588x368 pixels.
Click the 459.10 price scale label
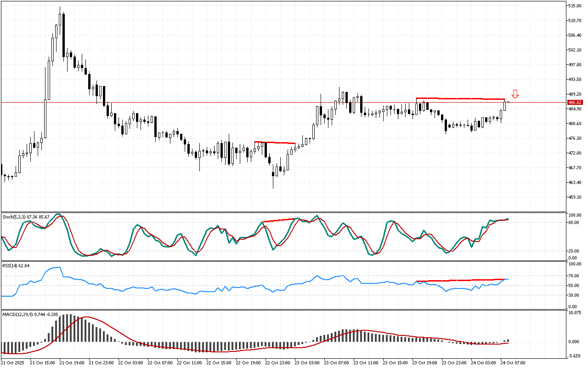(574, 197)
